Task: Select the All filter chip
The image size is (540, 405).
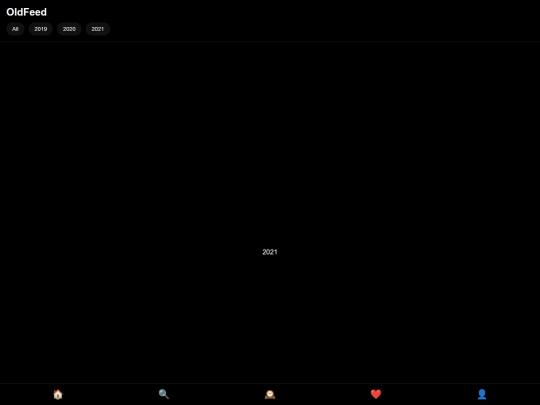Action: click(x=15, y=29)
